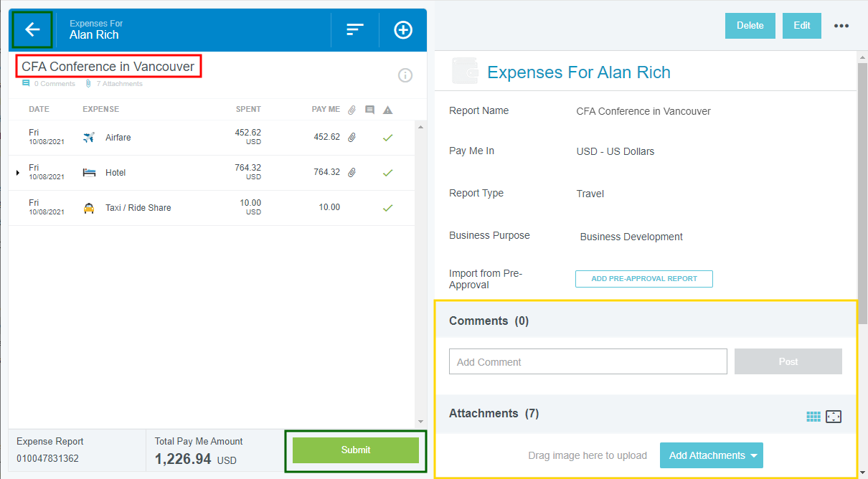Image resolution: width=868 pixels, height=479 pixels.
Task: Click the details panel vertical scrollbar
Action: coord(862,194)
